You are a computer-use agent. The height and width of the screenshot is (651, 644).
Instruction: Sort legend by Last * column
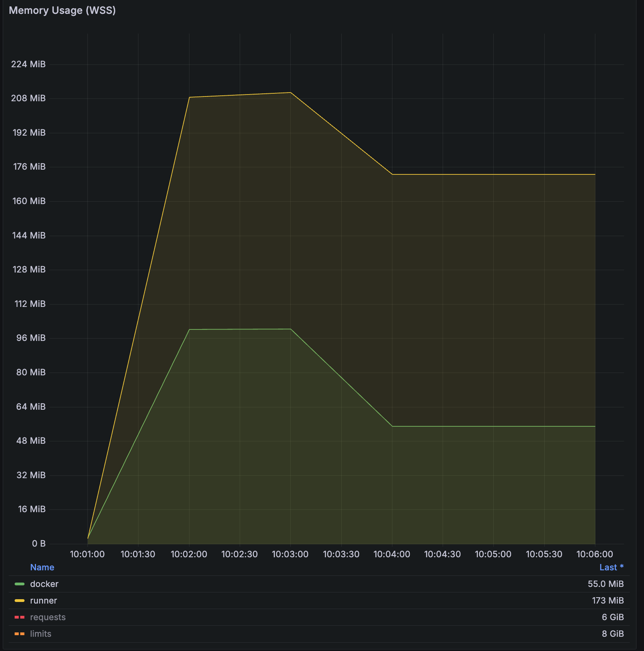pos(611,567)
